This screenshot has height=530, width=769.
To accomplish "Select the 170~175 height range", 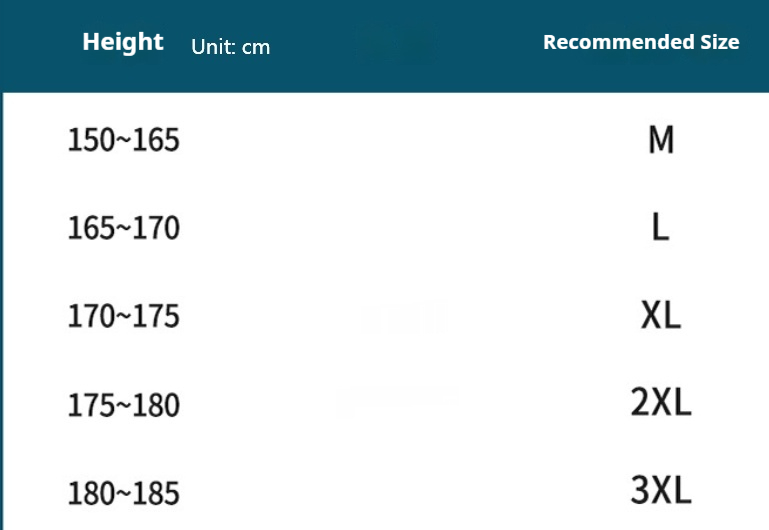I will click(124, 316).
